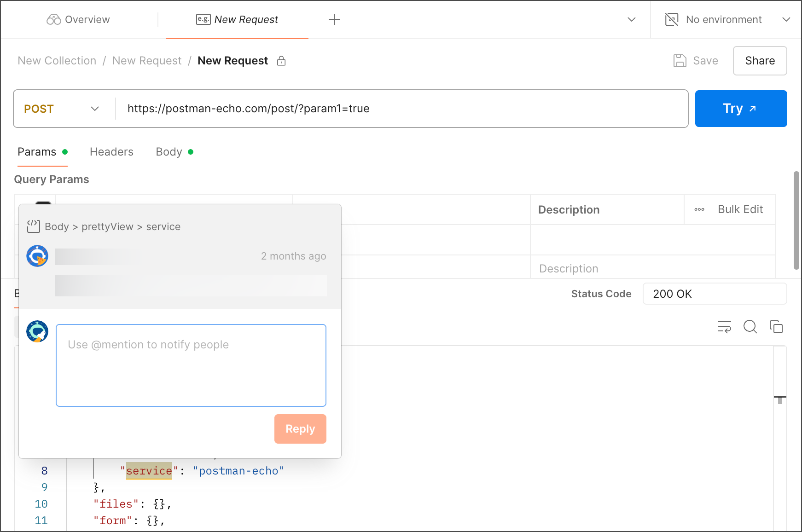Click your avatar beside the reply box
Viewport: 802px width, 532px height.
[x=37, y=331]
